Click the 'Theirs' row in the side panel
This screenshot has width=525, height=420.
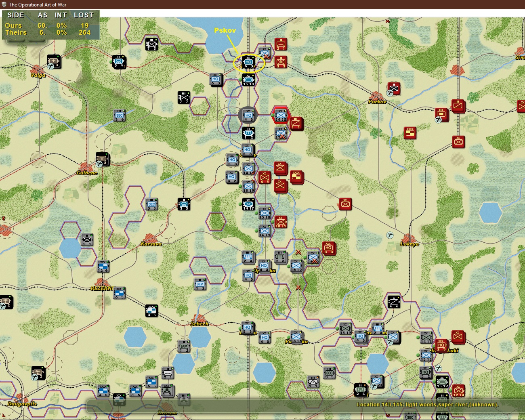pyautogui.click(x=49, y=33)
